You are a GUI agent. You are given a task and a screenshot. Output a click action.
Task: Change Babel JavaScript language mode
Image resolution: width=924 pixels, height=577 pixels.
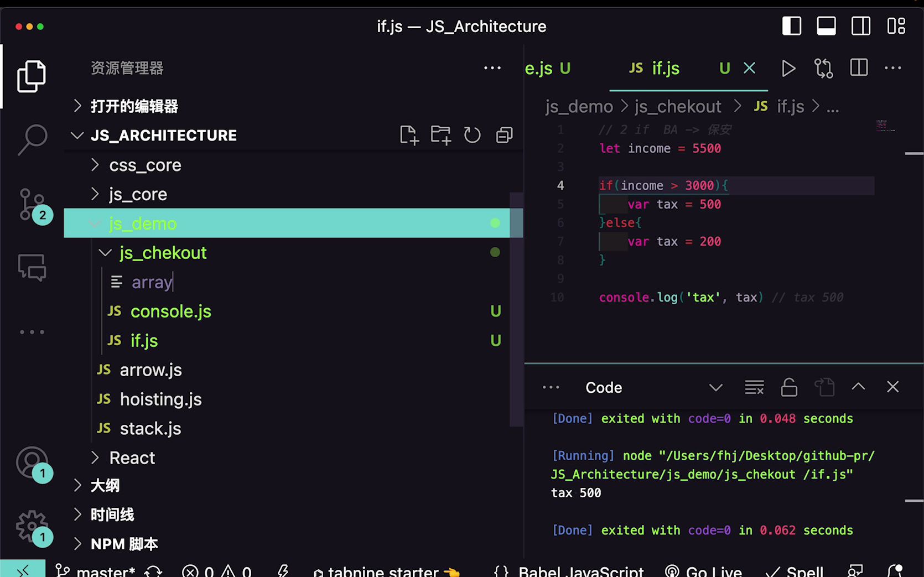tap(581, 571)
